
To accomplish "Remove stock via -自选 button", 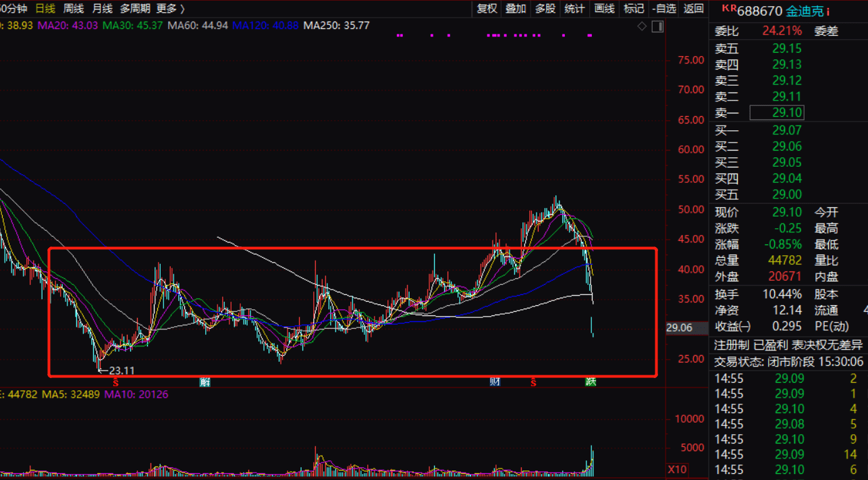I will pyautogui.click(x=664, y=9).
